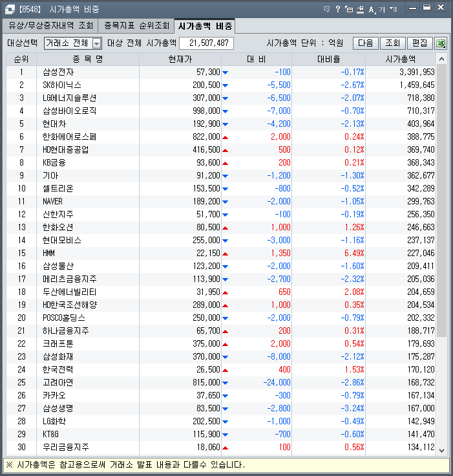Export the table with the Excel icon

[x=441, y=43]
